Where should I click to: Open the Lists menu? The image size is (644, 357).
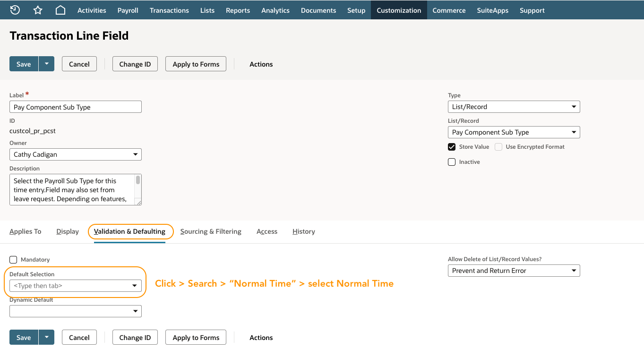[x=207, y=10]
